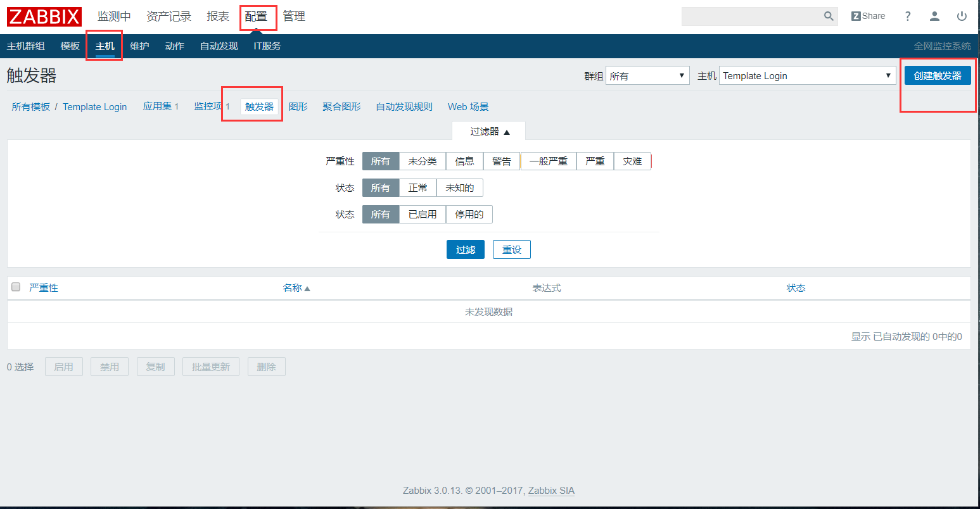Select severity 未分类
The image size is (980, 509).
[x=423, y=161]
